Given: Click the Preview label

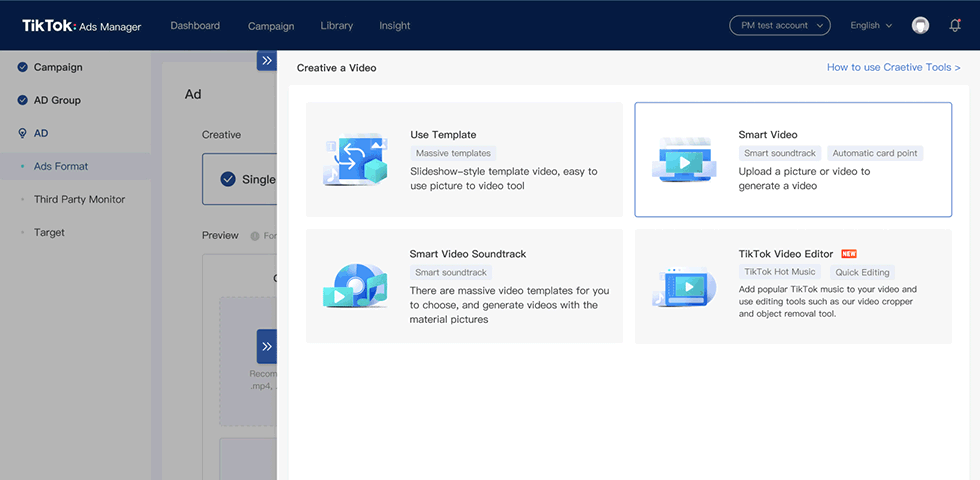Looking at the screenshot, I should point(220,235).
